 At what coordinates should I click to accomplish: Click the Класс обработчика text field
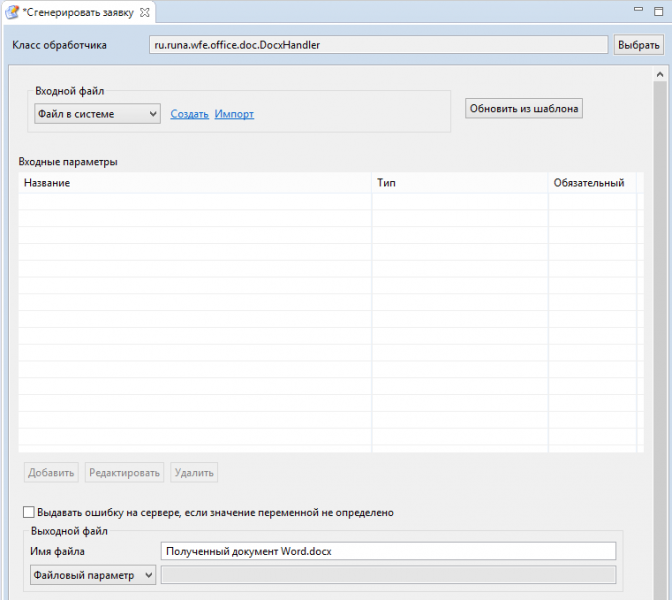pyautogui.click(x=377, y=45)
